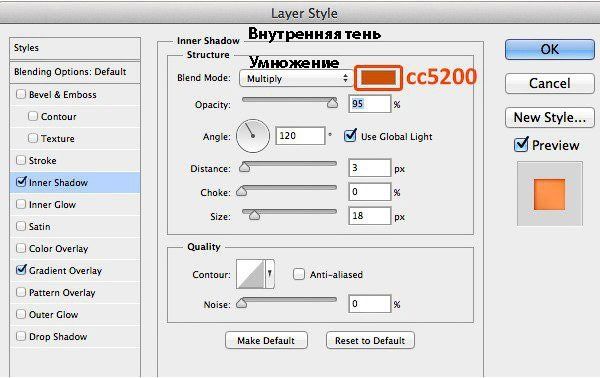Expand the Contour picker arrow
600x378 pixels.
point(270,274)
